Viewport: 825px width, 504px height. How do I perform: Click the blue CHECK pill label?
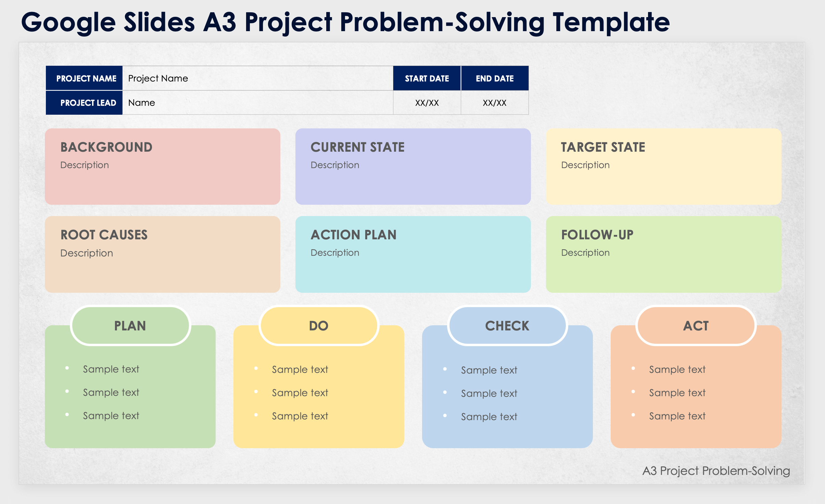click(x=507, y=326)
